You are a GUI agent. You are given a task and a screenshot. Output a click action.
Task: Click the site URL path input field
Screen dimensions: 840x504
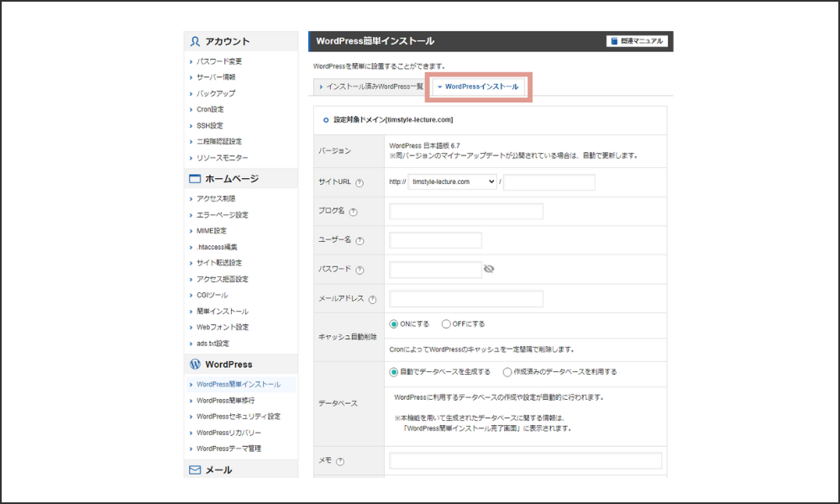(x=549, y=182)
